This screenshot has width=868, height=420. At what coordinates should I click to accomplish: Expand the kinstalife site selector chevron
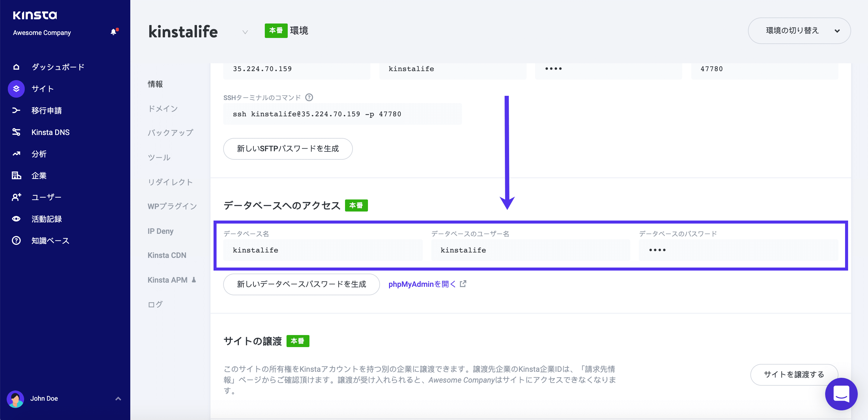pyautogui.click(x=245, y=32)
